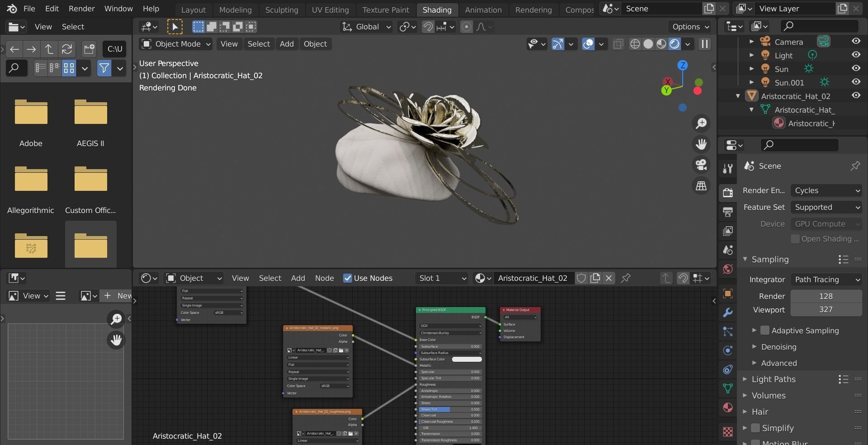Click the viewport zoom magnifier gizmo

coord(701,123)
